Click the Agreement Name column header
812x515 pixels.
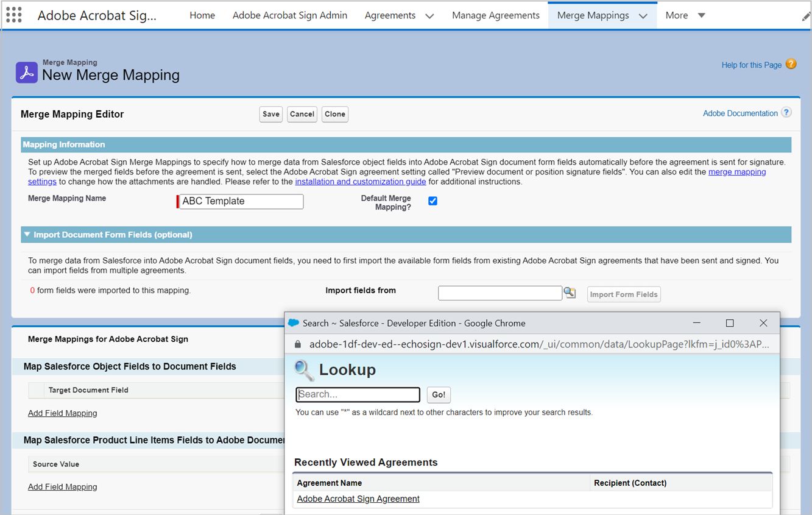pos(330,483)
